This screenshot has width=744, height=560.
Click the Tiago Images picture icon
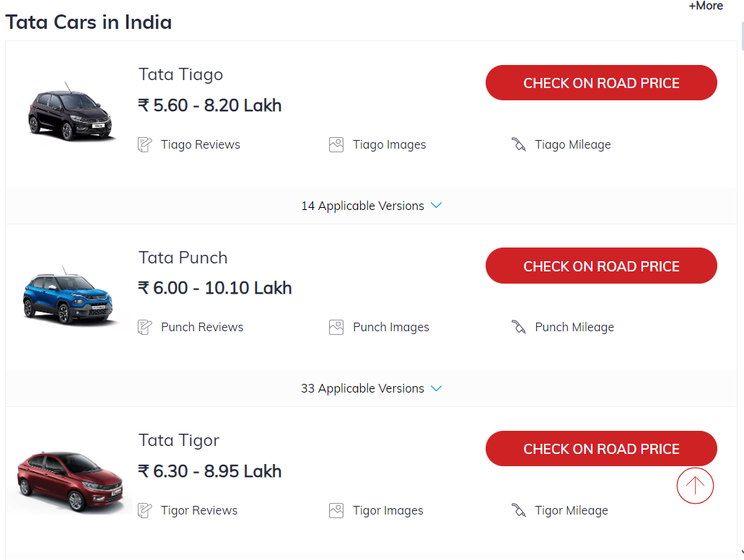pyautogui.click(x=336, y=144)
